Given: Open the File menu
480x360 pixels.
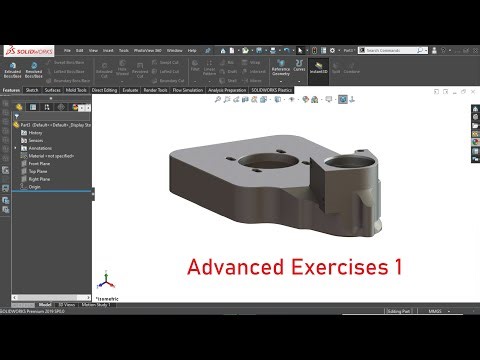Looking at the screenshot, I should (x=67, y=51).
